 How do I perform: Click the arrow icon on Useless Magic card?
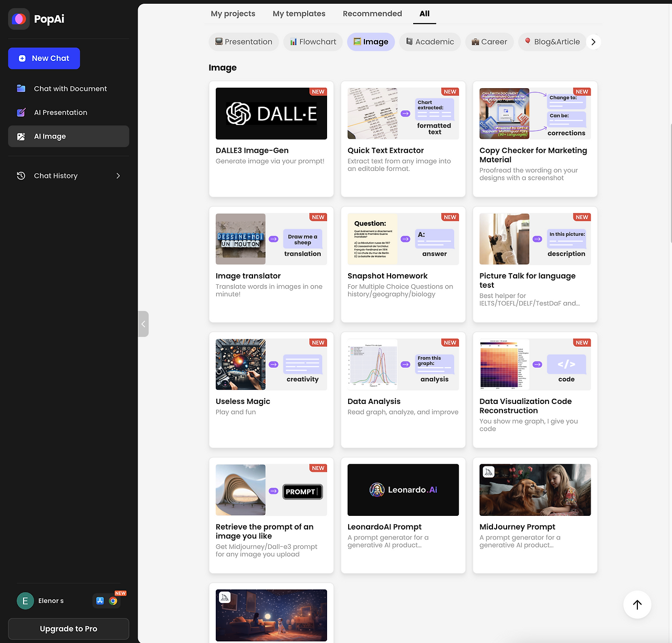pyautogui.click(x=274, y=365)
